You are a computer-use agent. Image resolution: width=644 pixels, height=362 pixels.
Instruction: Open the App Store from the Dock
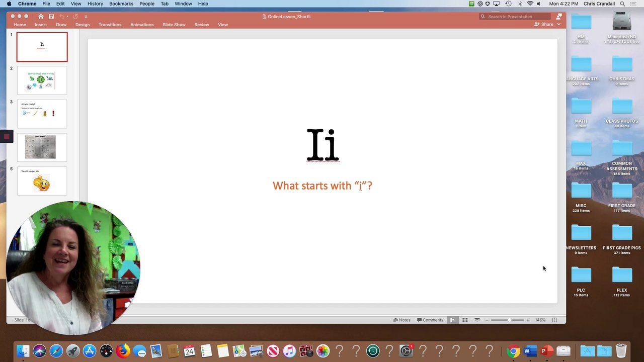pyautogui.click(x=90, y=351)
